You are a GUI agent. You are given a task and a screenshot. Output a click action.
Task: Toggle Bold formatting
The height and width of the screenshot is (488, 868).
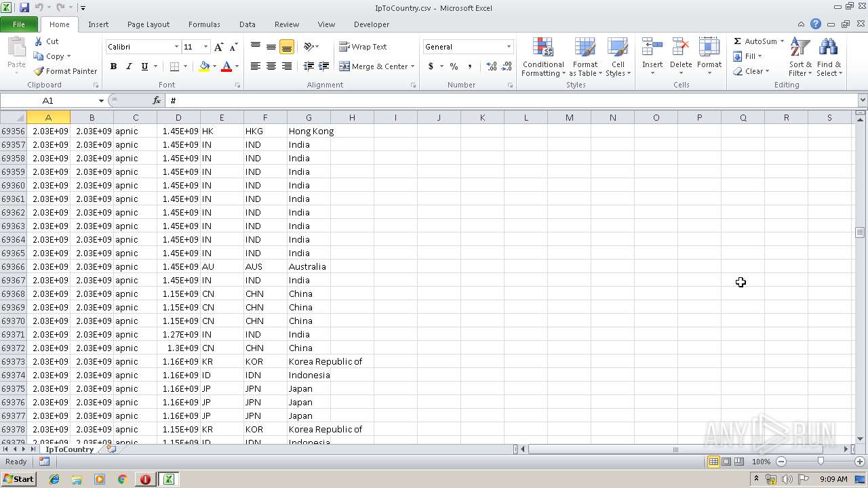coord(113,66)
